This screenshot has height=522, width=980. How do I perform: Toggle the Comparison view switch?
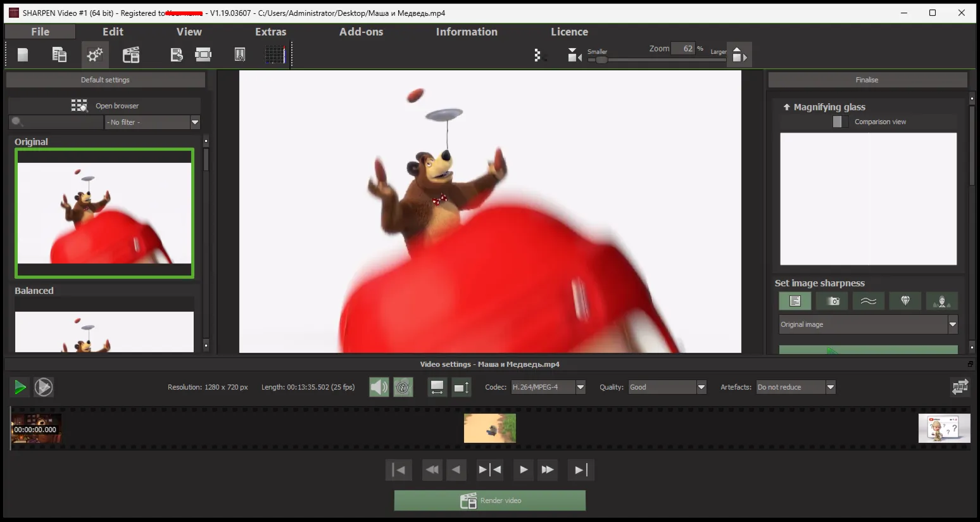[840, 122]
